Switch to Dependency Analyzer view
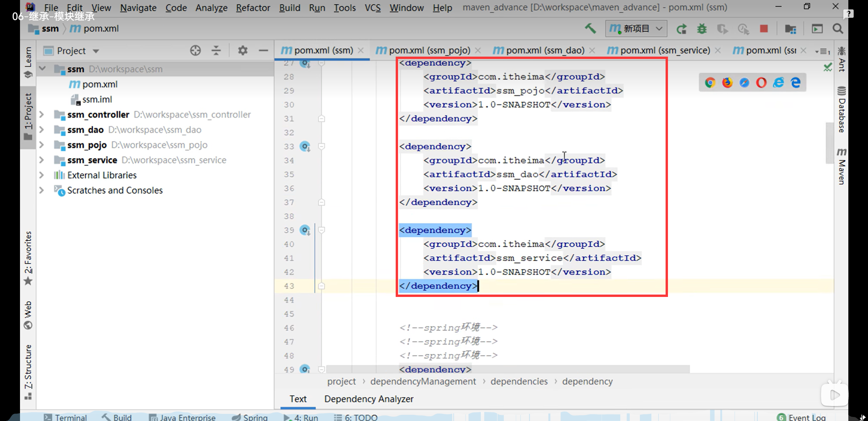The image size is (868, 421). click(x=369, y=399)
